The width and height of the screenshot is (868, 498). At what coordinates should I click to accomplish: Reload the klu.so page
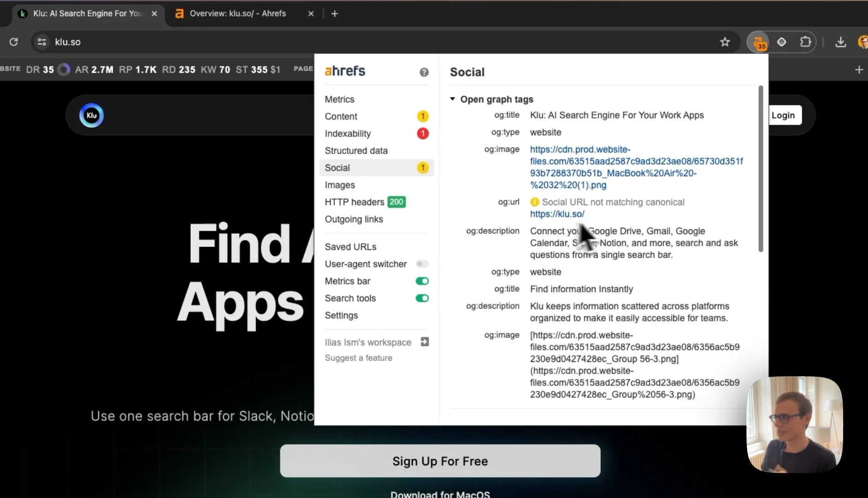pos(13,42)
